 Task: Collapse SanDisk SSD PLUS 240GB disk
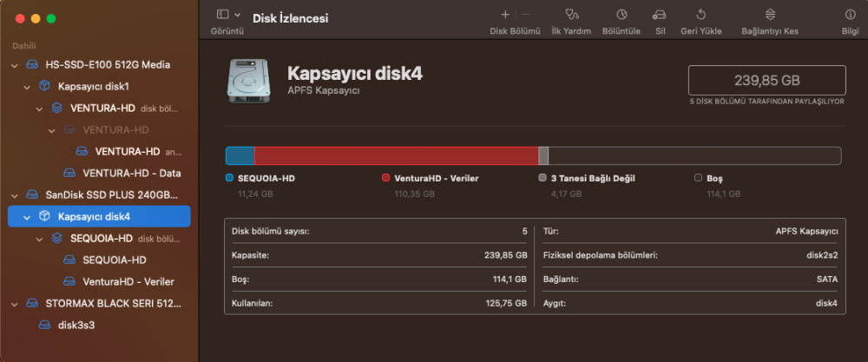(15, 195)
